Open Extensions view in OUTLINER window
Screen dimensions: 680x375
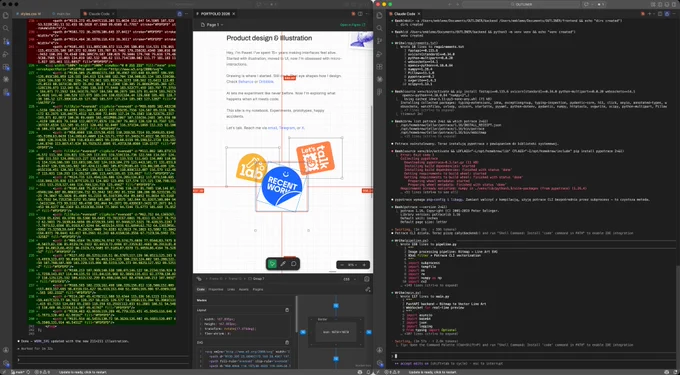(379, 67)
